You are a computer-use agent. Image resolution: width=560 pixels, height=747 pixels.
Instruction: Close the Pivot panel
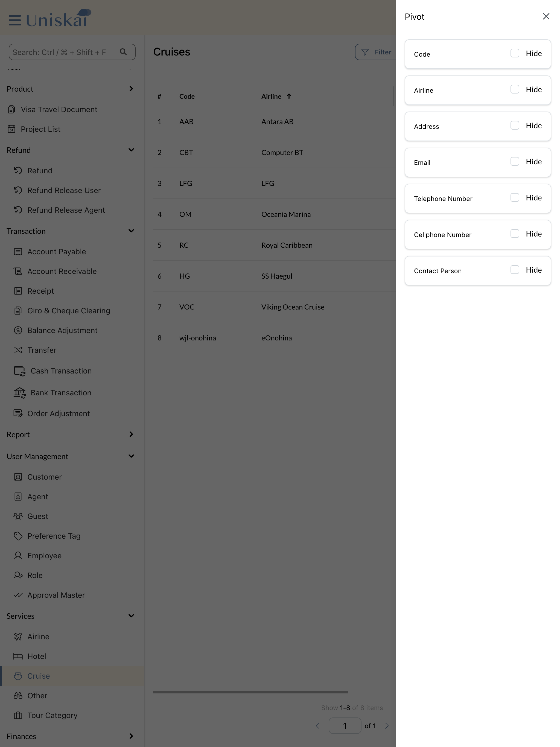pos(546,17)
